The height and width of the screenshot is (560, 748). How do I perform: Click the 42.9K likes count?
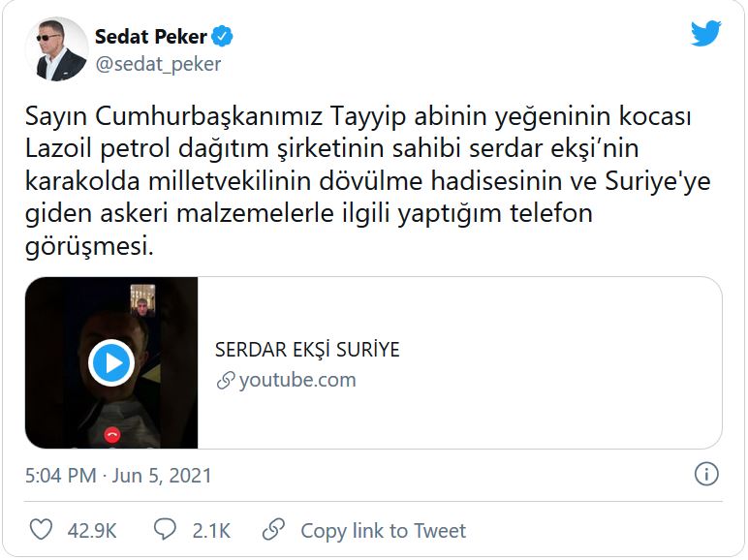click(x=92, y=531)
